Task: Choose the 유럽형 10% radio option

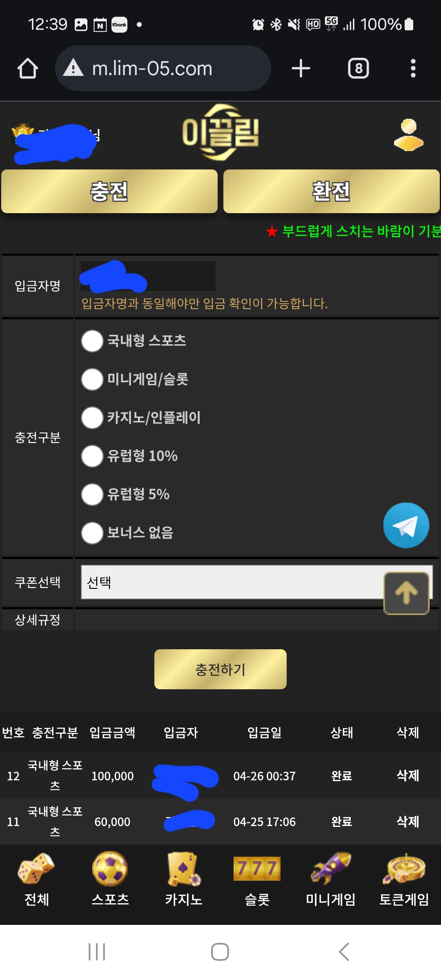Action: coord(92,456)
